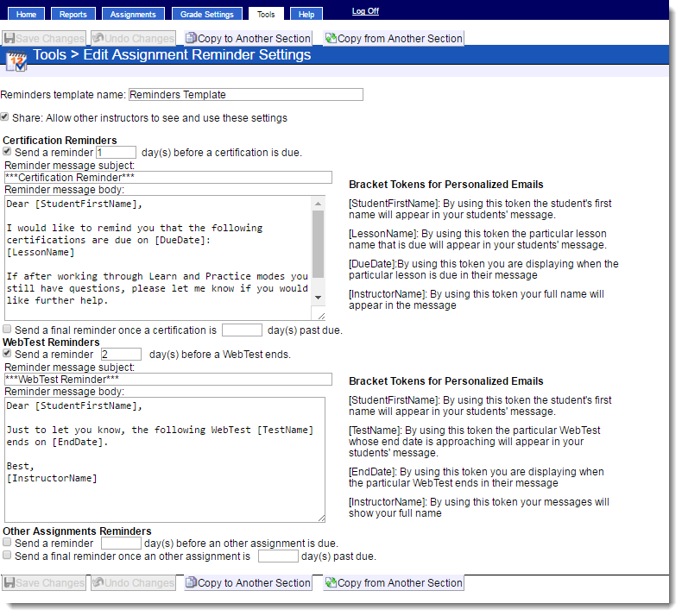Click the [TestName] token description
Image resolution: width=682 pixels, height=616 pixels.
pyautogui.click(x=474, y=441)
